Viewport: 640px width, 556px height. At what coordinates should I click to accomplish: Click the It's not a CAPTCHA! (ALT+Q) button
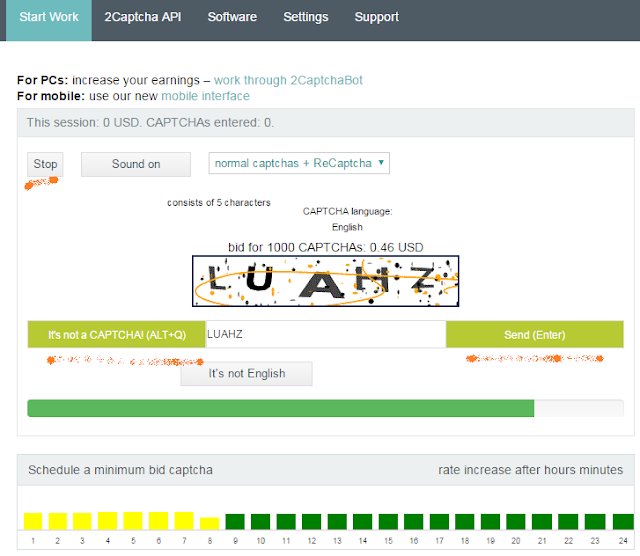tap(116, 334)
